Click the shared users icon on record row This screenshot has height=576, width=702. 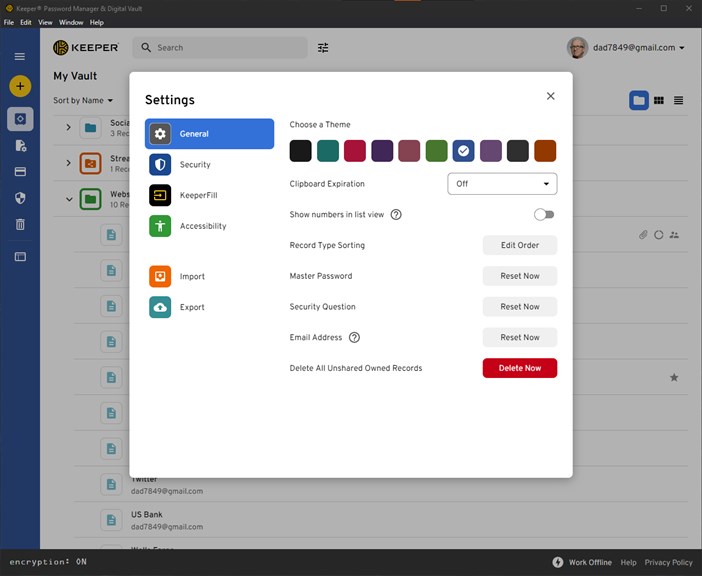coord(674,235)
